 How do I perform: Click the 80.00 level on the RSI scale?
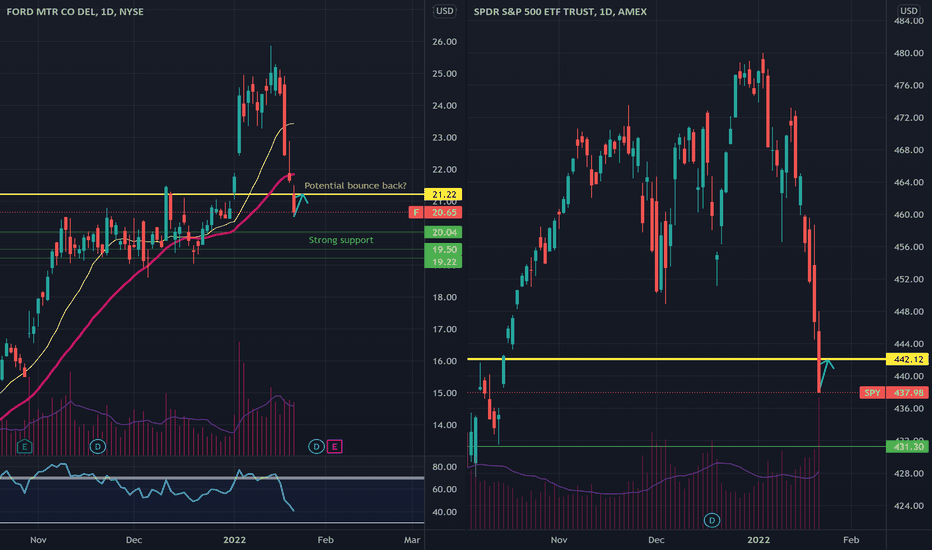click(x=445, y=467)
